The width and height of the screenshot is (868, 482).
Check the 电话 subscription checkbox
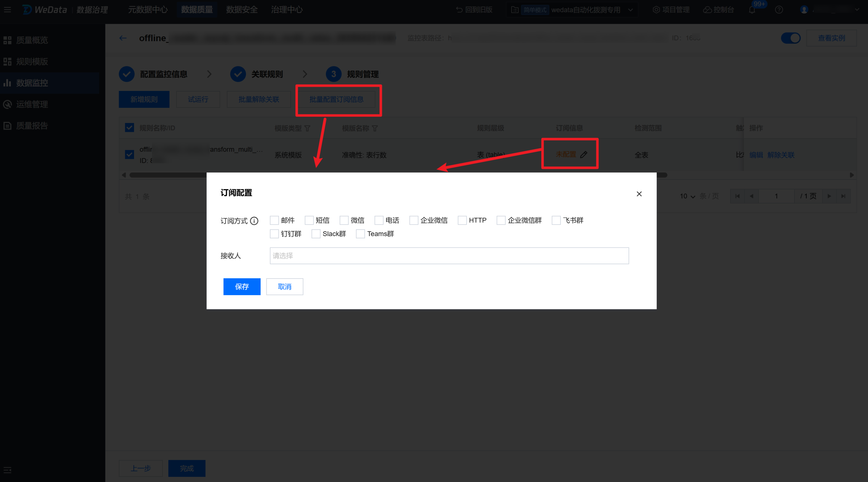pos(379,220)
